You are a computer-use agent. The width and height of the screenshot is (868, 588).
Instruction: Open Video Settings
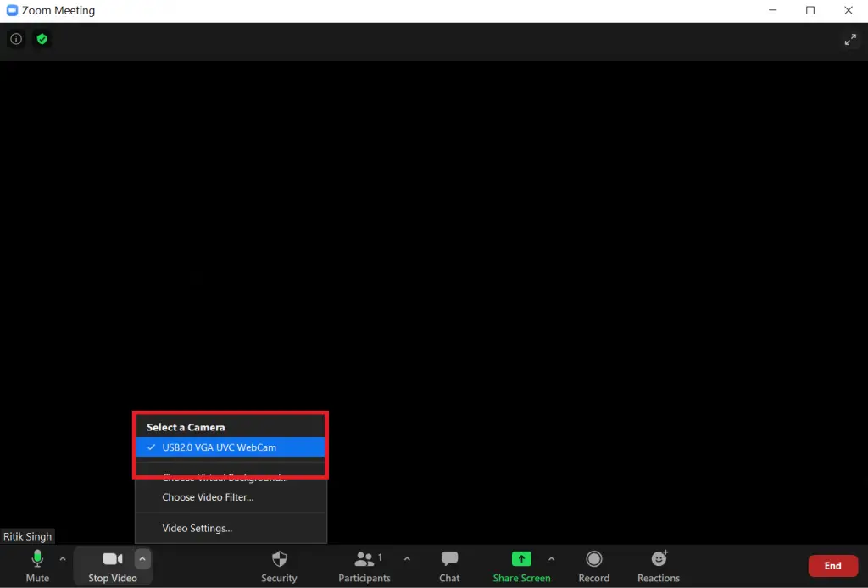(195, 528)
